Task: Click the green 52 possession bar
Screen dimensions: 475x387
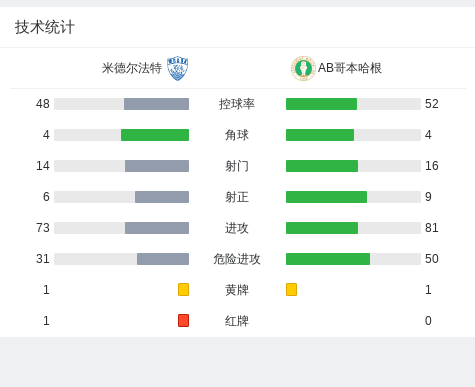Action: click(x=321, y=104)
